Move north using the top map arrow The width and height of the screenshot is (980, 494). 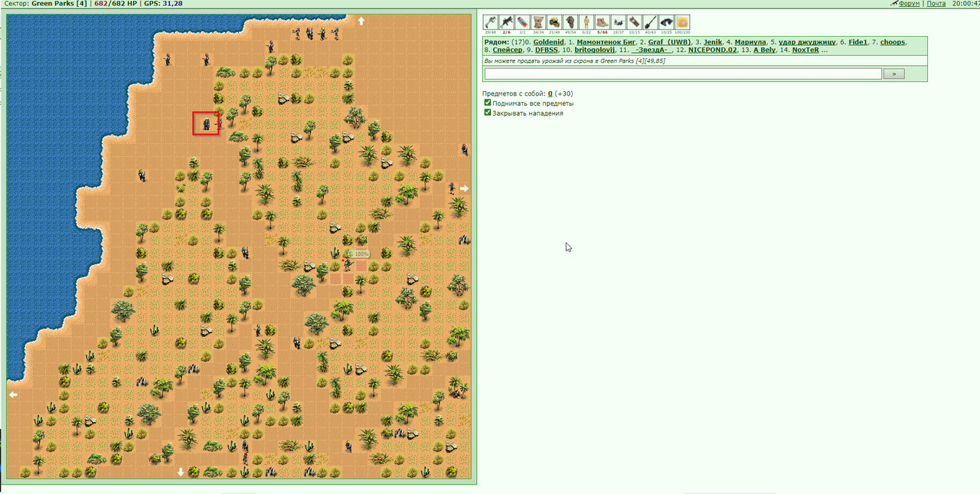coord(361,21)
